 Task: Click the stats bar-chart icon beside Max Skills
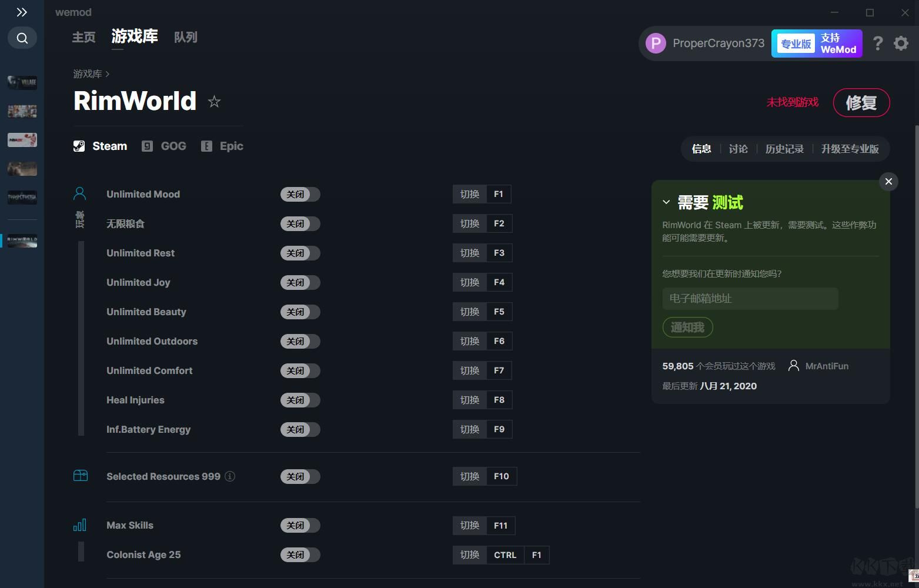80,525
